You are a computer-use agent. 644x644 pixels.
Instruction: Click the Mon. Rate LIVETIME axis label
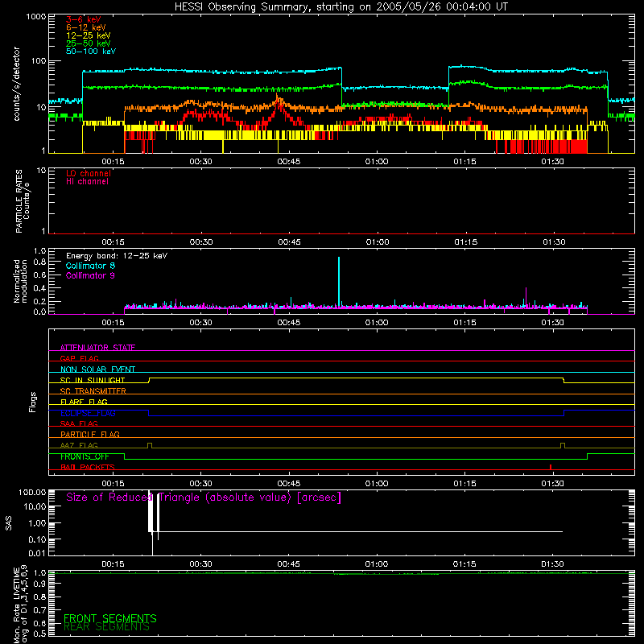coord(21,604)
